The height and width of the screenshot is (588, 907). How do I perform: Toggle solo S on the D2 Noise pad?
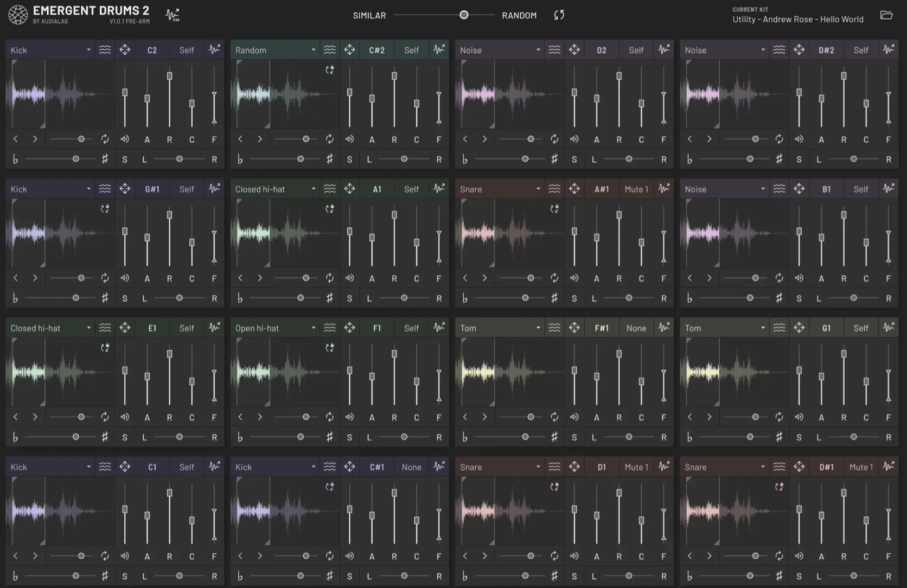pyautogui.click(x=574, y=159)
